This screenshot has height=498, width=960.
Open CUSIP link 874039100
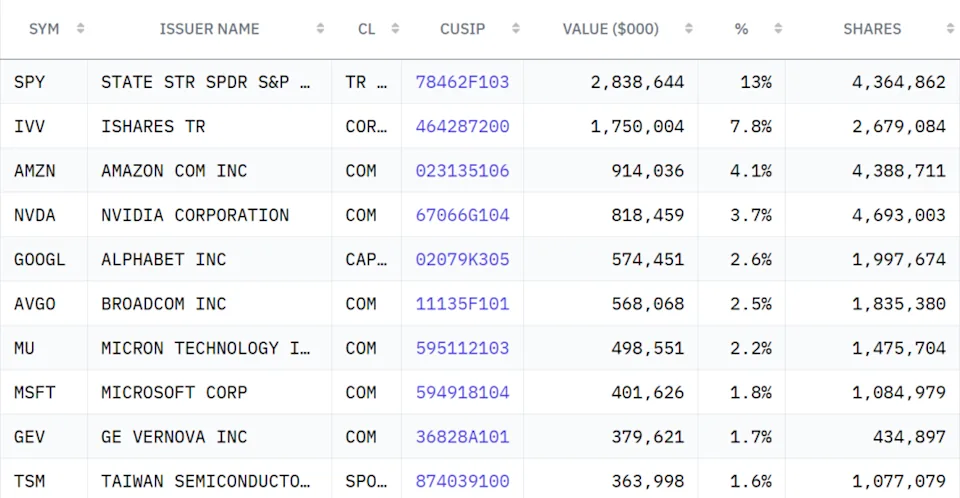pyautogui.click(x=462, y=481)
